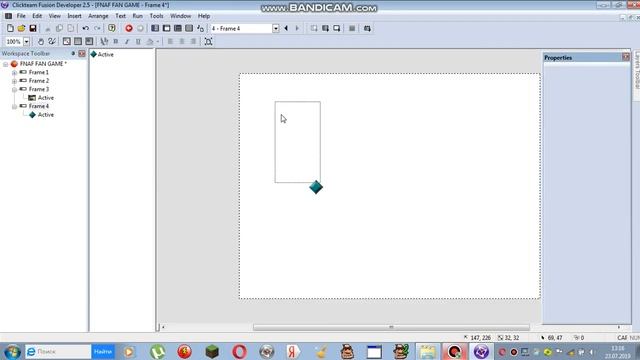Open Opera from the taskbar
The height and width of the screenshot is (360, 640).
240,351
